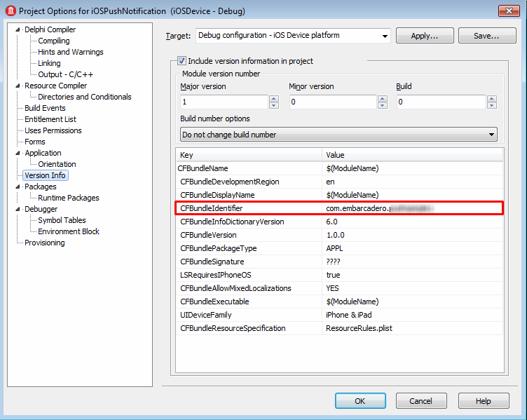Click the CFBundleVersion value 1.0.0
Screen dimensions: 527x420
pos(412,235)
